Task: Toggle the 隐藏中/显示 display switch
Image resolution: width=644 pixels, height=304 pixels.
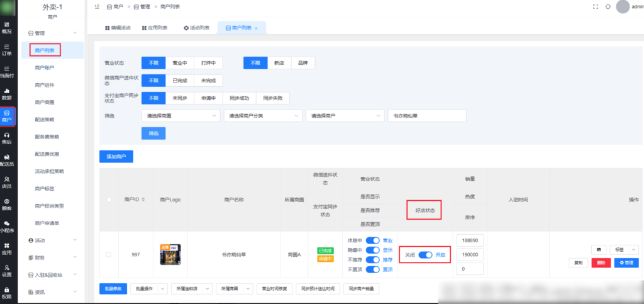Action: click(372, 250)
